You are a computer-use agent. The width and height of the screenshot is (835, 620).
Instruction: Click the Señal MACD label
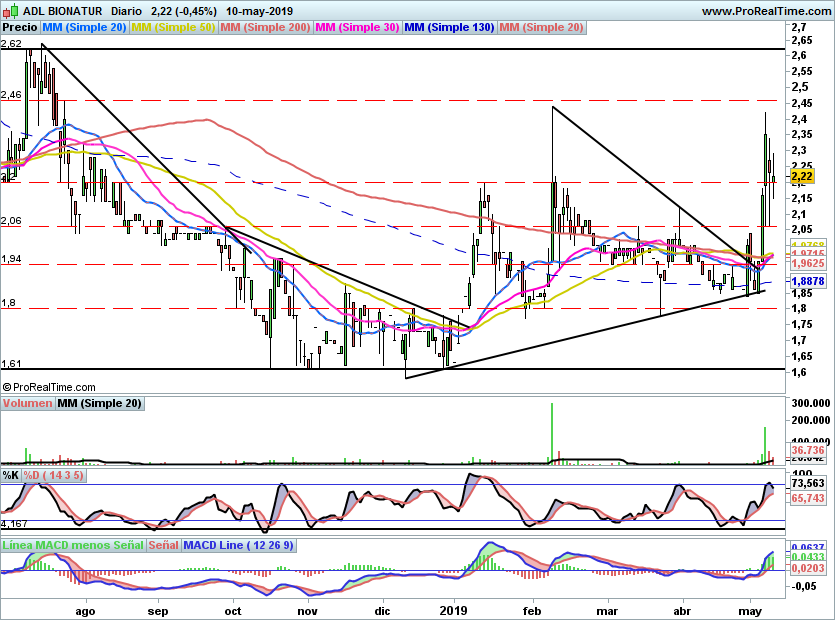(x=163, y=545)
